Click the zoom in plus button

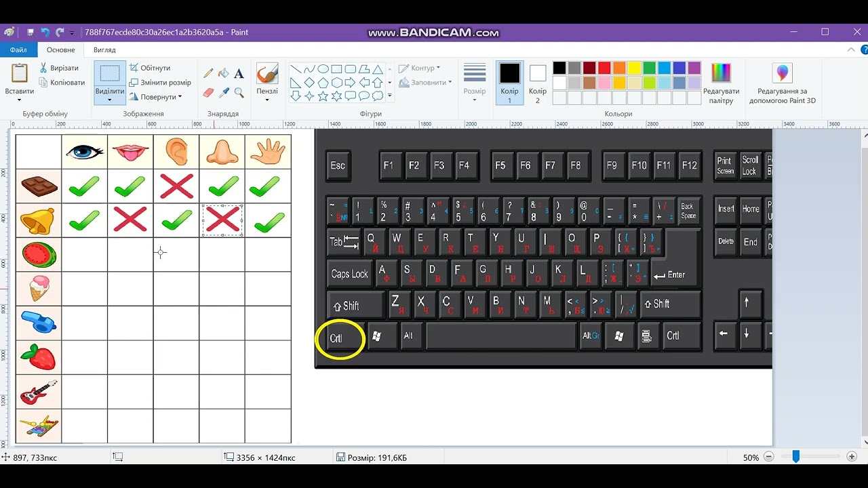click(852, 457)
